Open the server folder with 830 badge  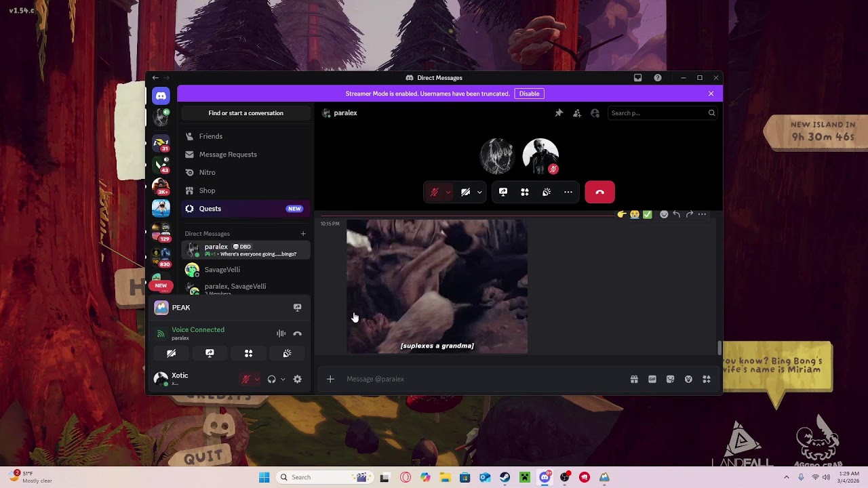[x=161, y=256]
